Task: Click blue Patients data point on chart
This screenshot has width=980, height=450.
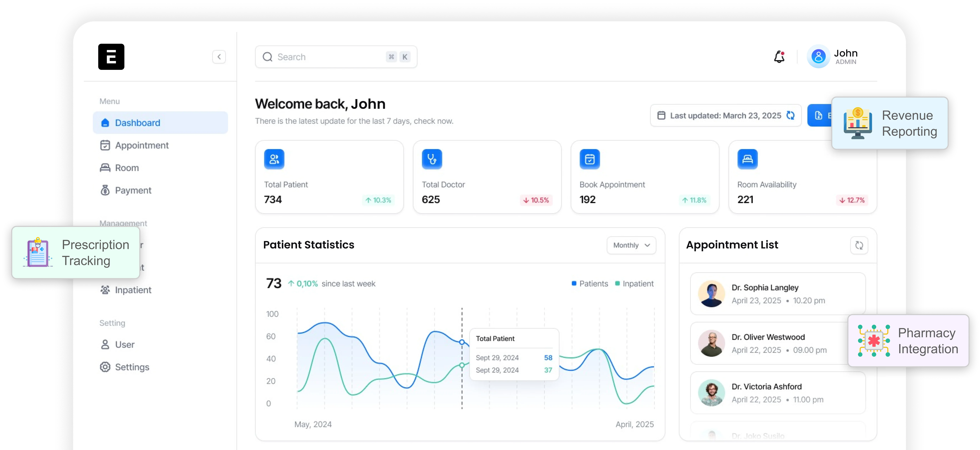Action: 462,342
